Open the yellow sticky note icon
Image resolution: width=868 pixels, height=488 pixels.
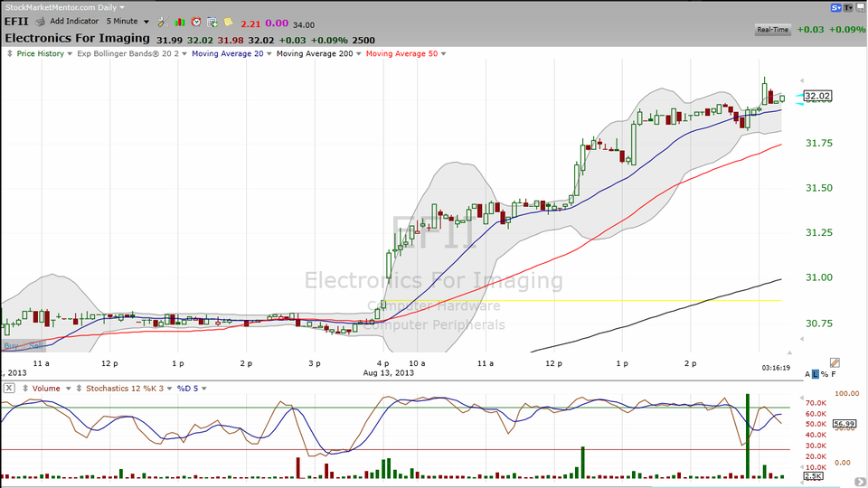228,22
